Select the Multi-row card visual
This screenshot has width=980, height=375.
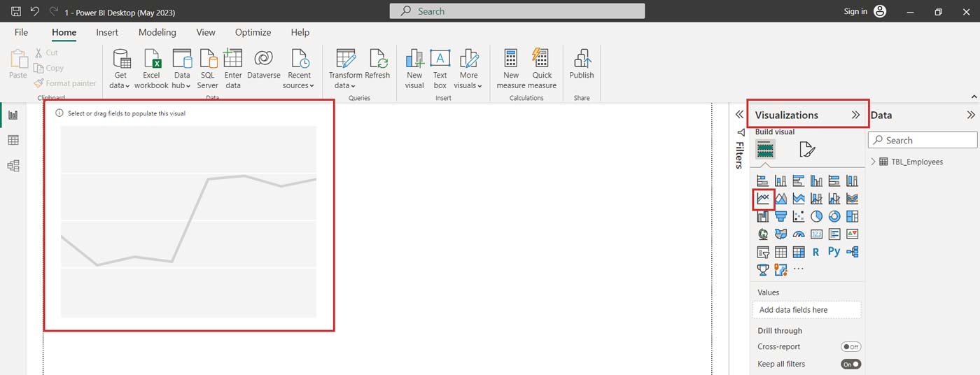click(834, 234)
